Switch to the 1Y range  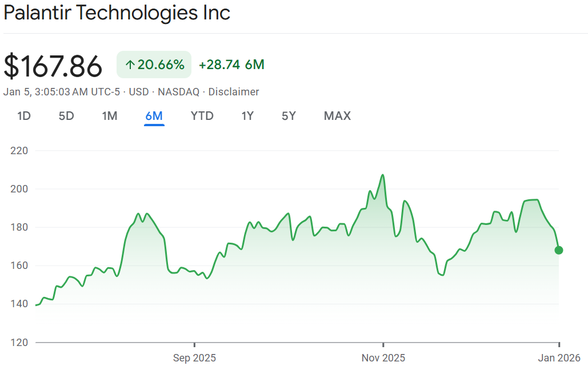tap(247, 116)
